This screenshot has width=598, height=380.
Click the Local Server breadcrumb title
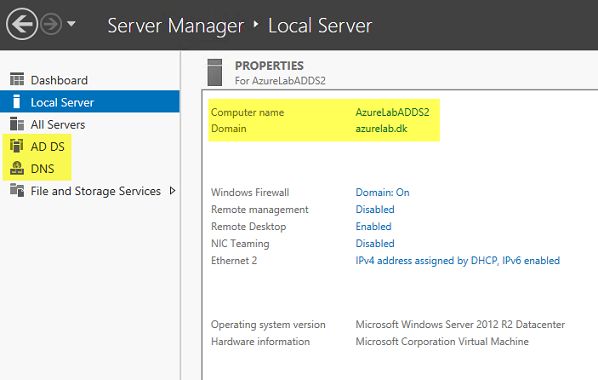click(320, 26)
